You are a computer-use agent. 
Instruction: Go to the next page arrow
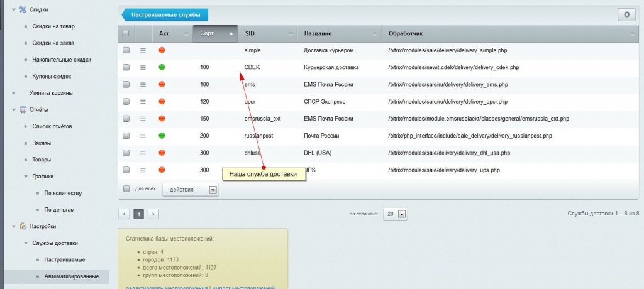click(x=153, y=214)
